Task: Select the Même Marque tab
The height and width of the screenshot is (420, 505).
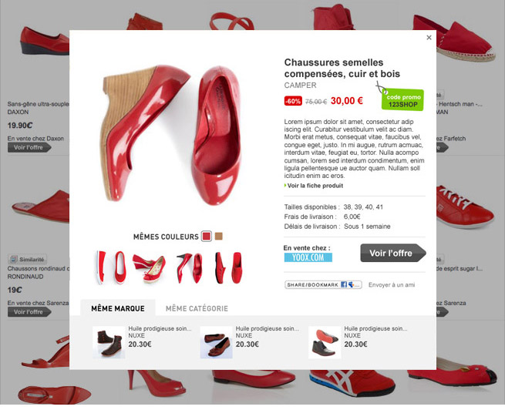Action: click(x=118, y=308)
